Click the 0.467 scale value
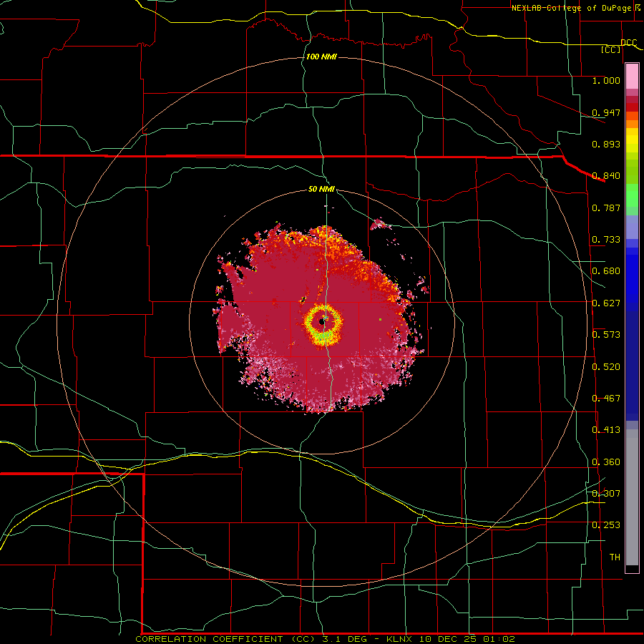Viewport: 644px width, 644px height. [x=606, y=399]
